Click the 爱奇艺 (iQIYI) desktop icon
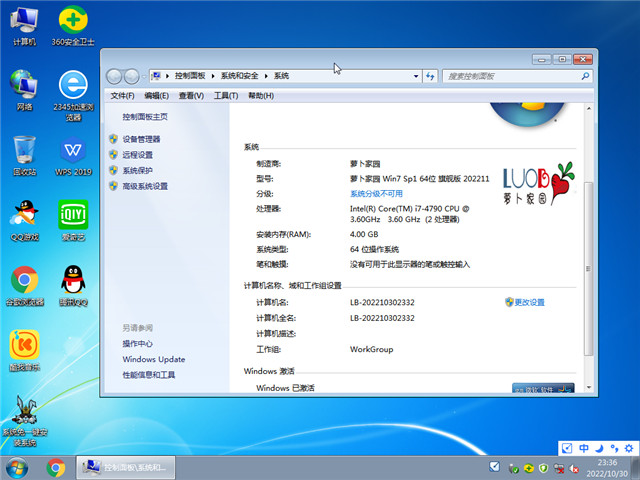The height and width of the screenshot is (480, 640). tap(72, 216)
